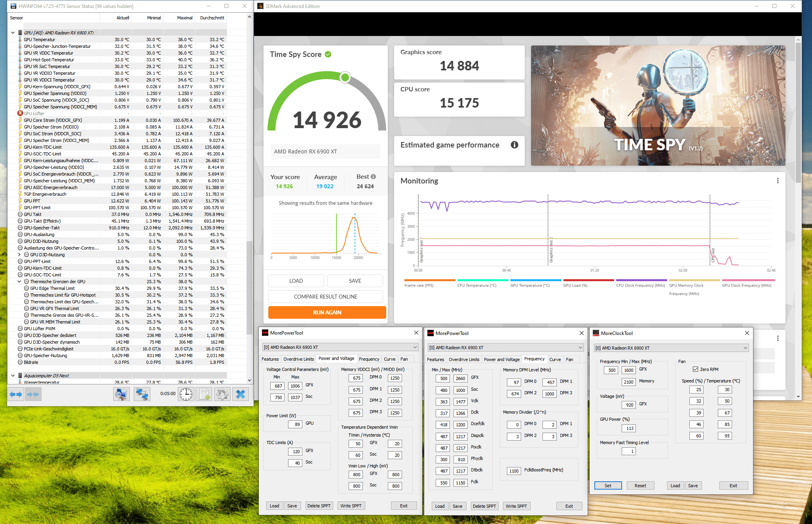This screenshot has width=812, height=524.
Task: Open HWiNFO sensor settings gear
Action: [x=222, y=394]
